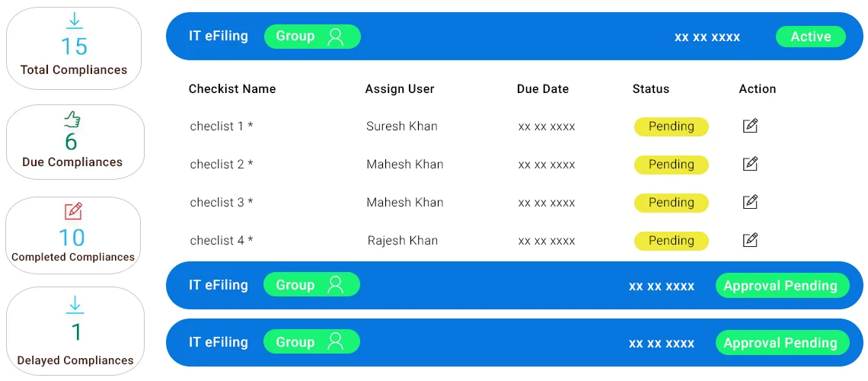This screenshot has width=868, height=381.
Task: Click the last Approval Pending badge
Action: click(x=782, y=343)
